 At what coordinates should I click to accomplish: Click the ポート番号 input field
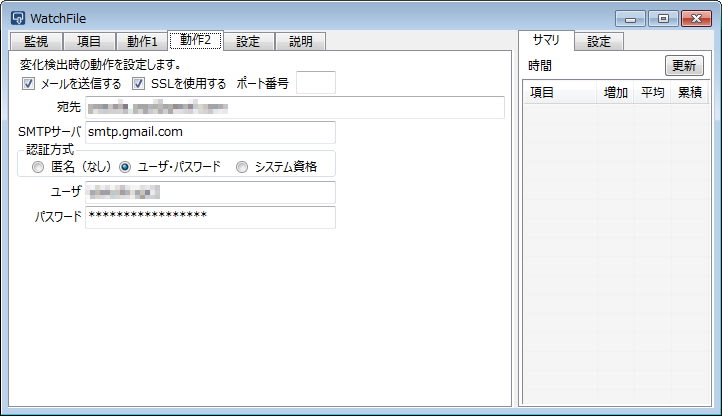click(316, 83)
